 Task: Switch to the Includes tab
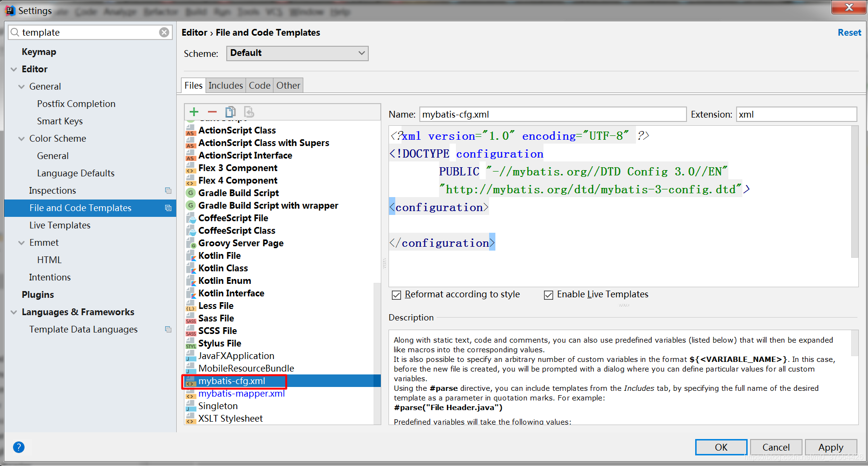pos(225,85)
